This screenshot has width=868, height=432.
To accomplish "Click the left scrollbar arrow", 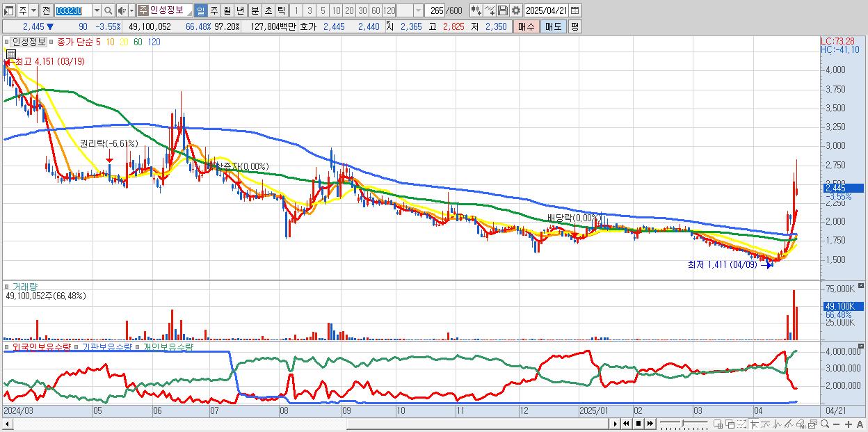I will tap(7, 424).
